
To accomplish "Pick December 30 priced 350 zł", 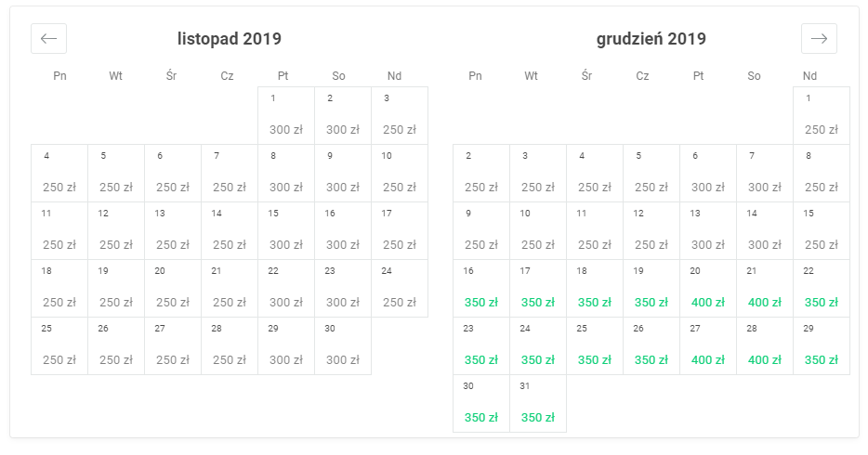I will pos(481,404).
